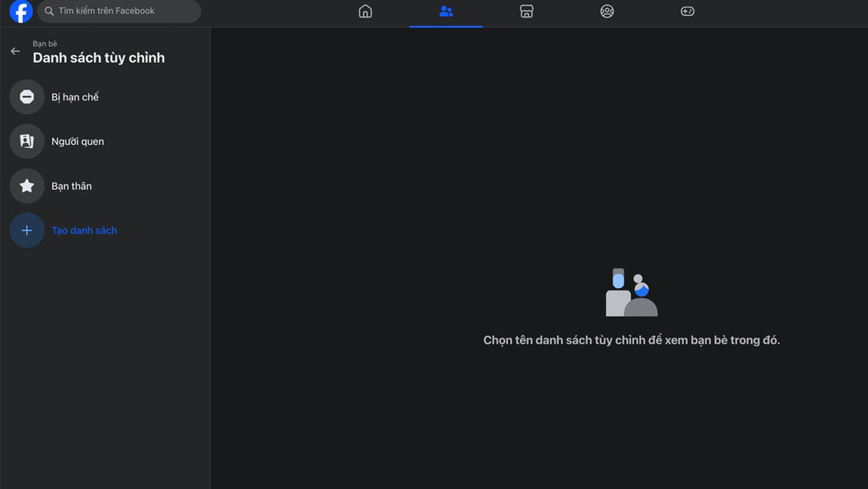Select the 'Người quen' list
Viewport: 868px width, 489px height.
tap(78, 142)
